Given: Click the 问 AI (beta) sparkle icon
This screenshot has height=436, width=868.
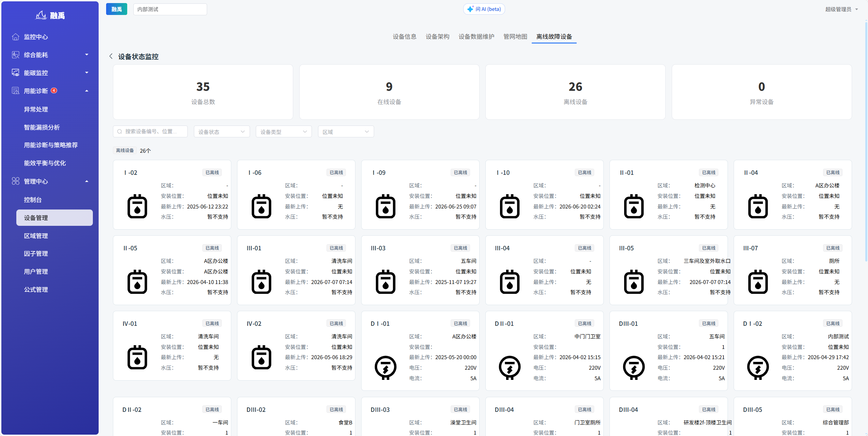Looking at the screenshot, I should click(x=470, y=9).
